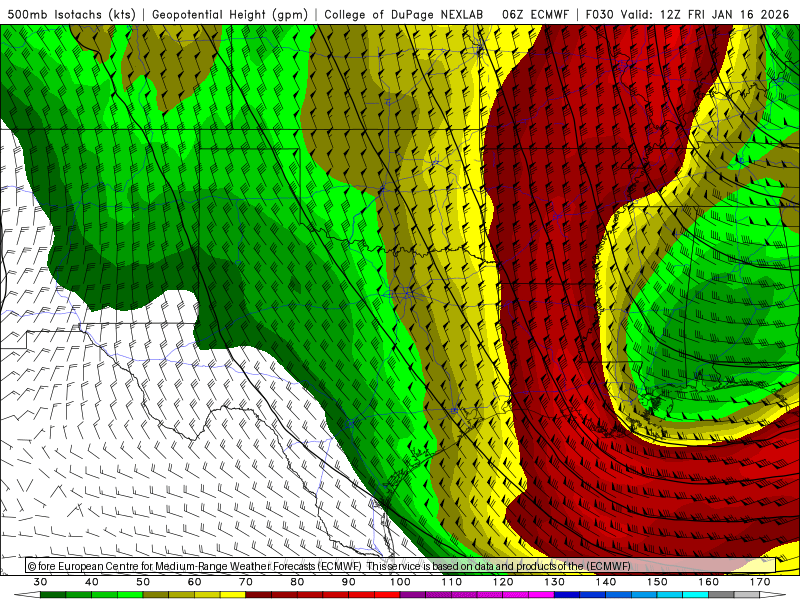Screen dimensions: 800x600
Task: Click the 'F030' forecast hour label
Action: (x=599, y=14)
